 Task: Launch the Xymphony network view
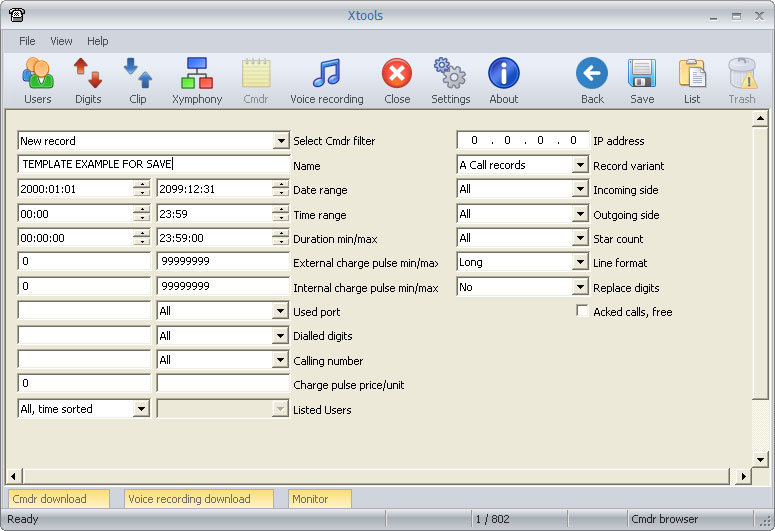tap(197, 80)
